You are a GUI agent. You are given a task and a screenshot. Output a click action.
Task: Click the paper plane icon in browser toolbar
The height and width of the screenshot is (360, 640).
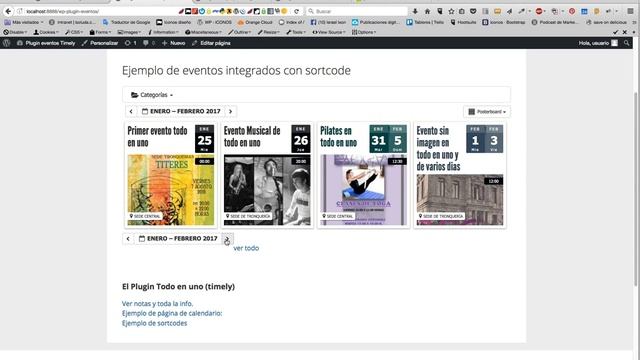point(509,11)
